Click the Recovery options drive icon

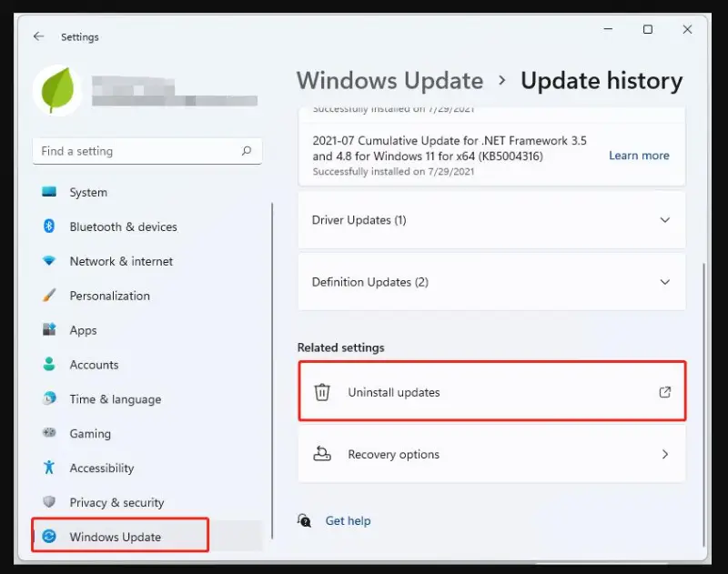322,454
